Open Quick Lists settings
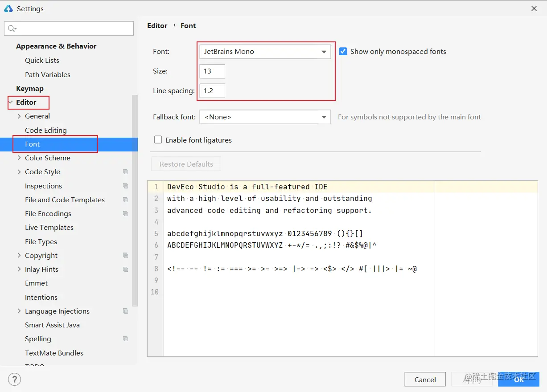 click(42, 60)
